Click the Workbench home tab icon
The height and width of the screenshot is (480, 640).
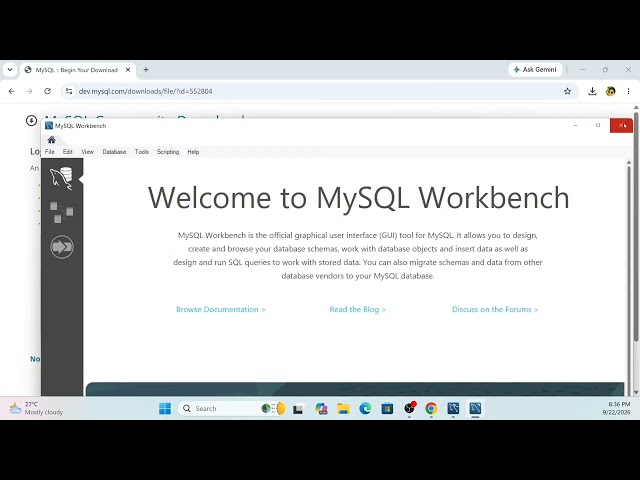point(51,140)
